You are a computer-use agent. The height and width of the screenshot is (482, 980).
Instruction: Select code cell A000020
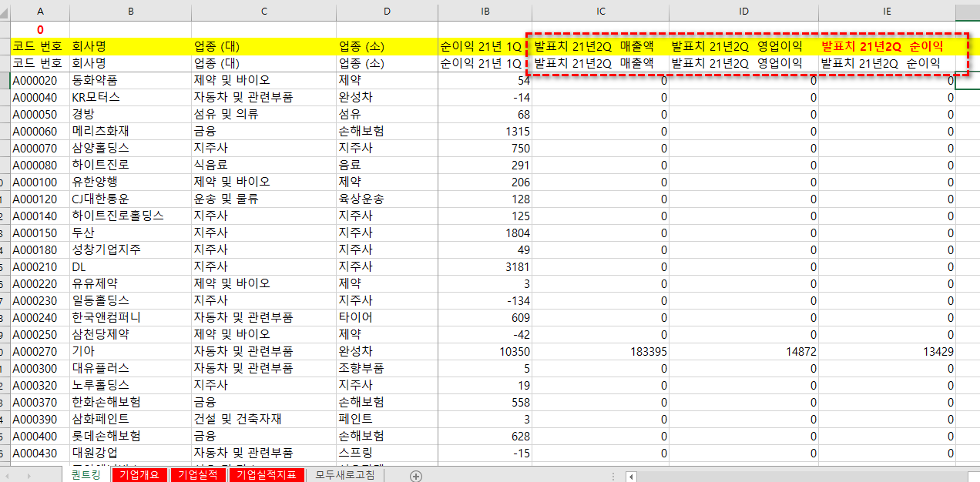click(x=40, y=80)
